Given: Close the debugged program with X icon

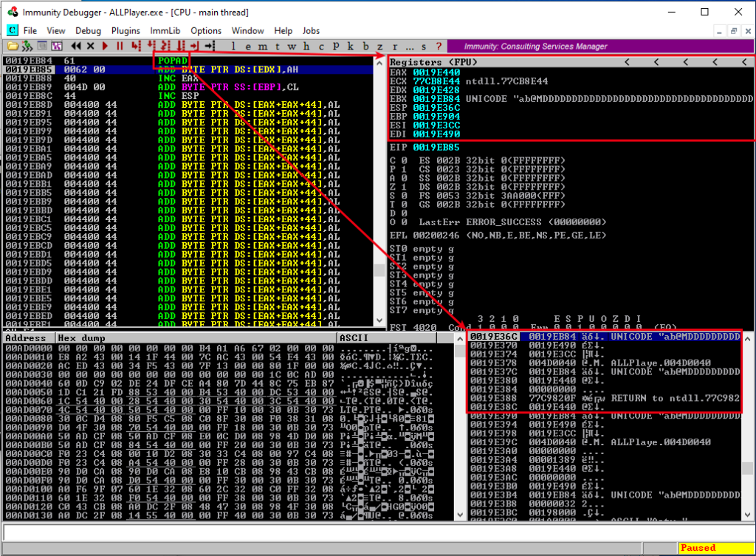Looking at the screenshot, I should pos(90,46).
